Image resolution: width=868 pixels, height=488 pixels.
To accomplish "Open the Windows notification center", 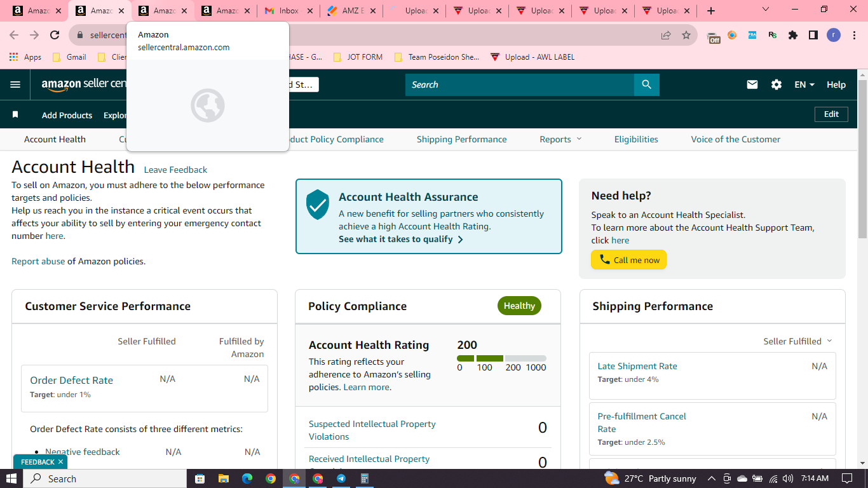I will [x=846, y=478].
